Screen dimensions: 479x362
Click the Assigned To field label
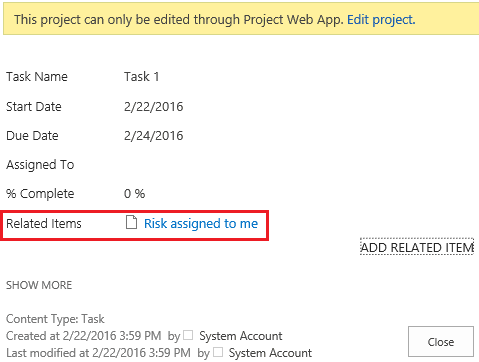(40, 165)
